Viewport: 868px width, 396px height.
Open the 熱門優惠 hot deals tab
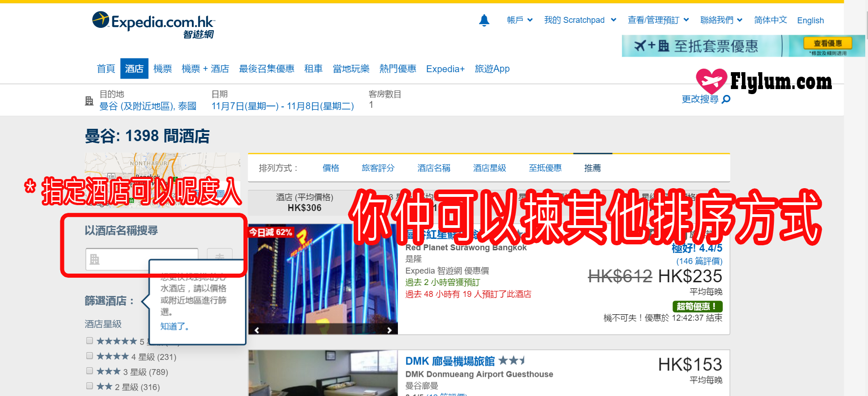coord(398,69)
